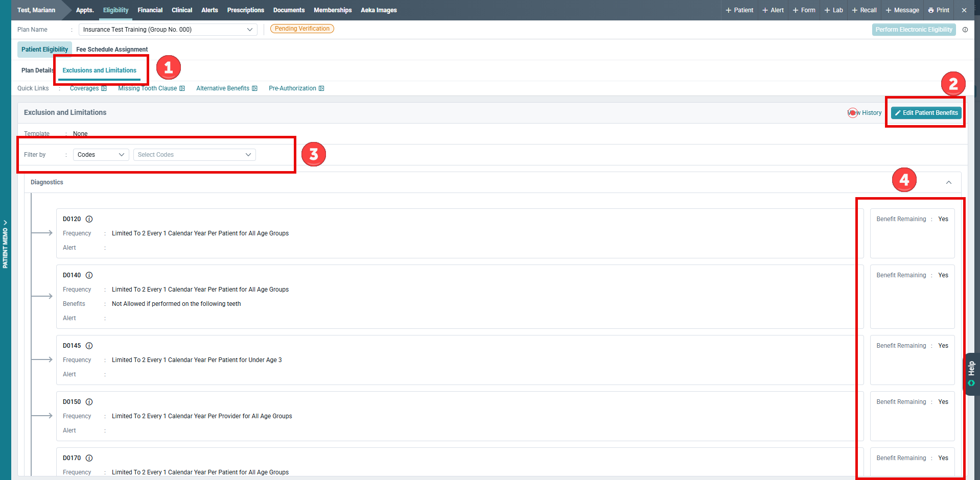Switch to the Memberships tab
The width and height of the screenshot is (980, 480).
click(333, 10)
